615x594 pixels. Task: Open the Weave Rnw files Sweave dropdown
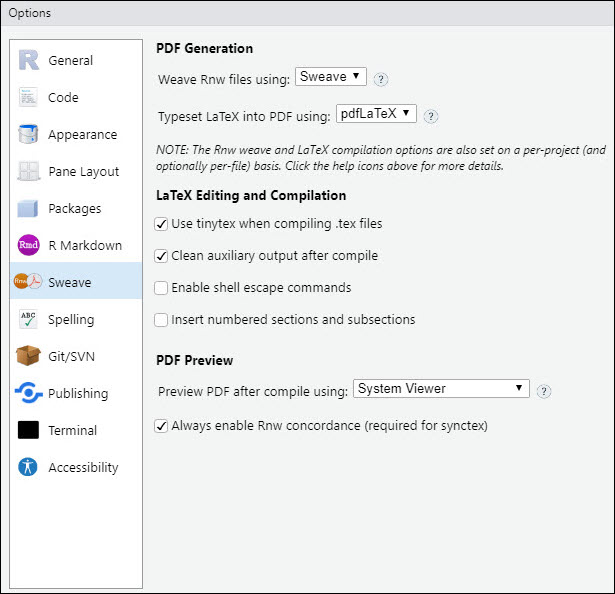[331, 78]
